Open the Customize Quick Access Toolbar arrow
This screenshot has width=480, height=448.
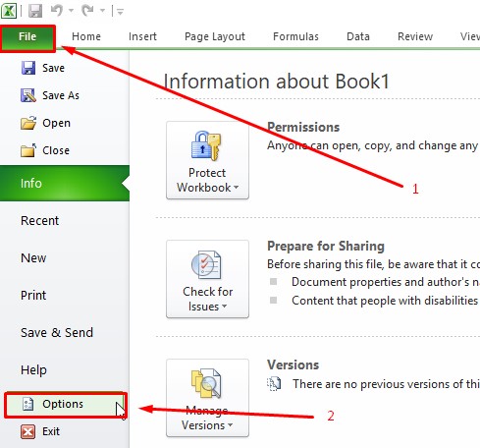click(120, 12)
